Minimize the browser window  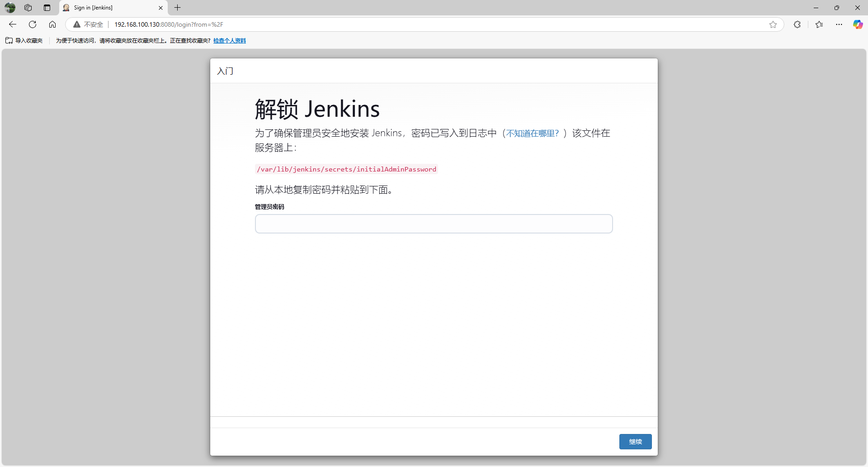[x=816, y=8]
